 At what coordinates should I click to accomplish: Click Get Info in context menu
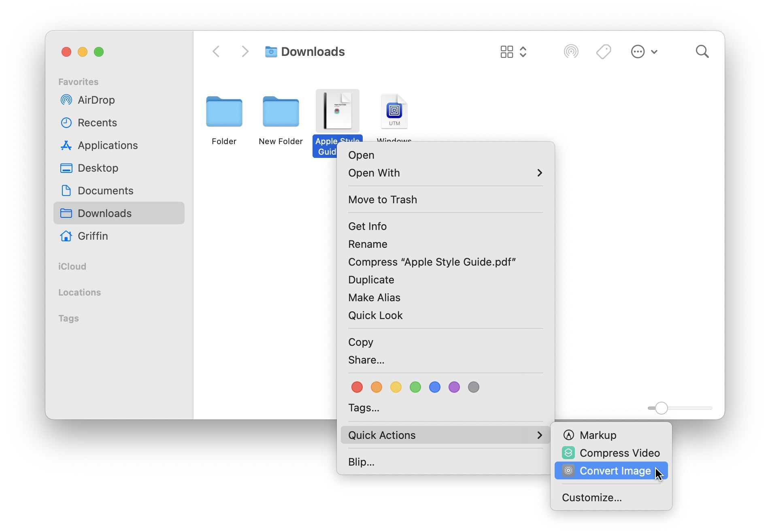click(x=367, y=226)
